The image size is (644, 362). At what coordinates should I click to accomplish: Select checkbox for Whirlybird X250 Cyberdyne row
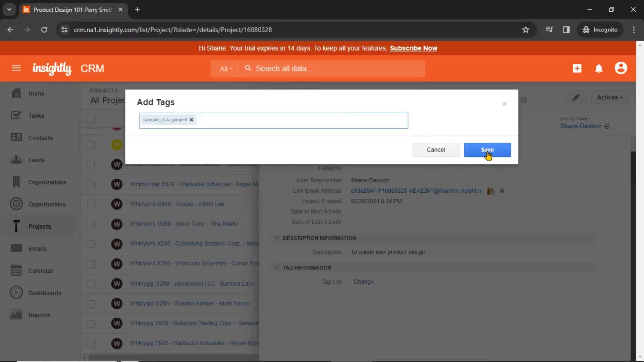(91, 243)
